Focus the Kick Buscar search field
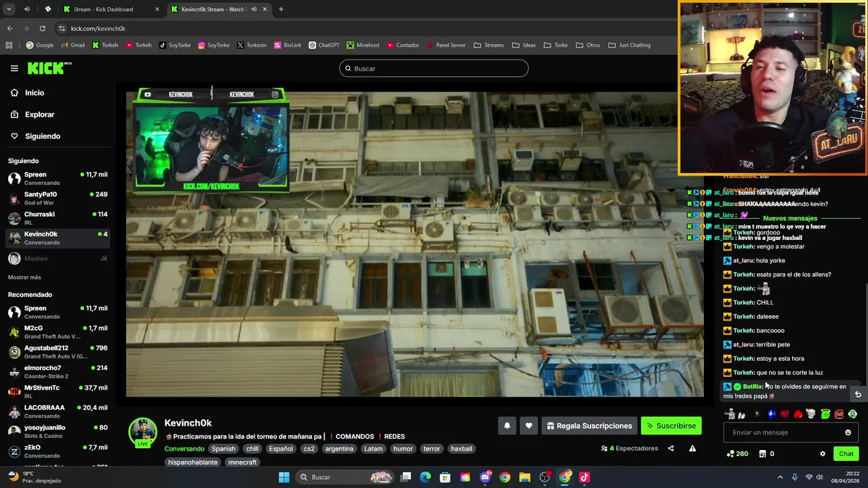 (434, 68)
